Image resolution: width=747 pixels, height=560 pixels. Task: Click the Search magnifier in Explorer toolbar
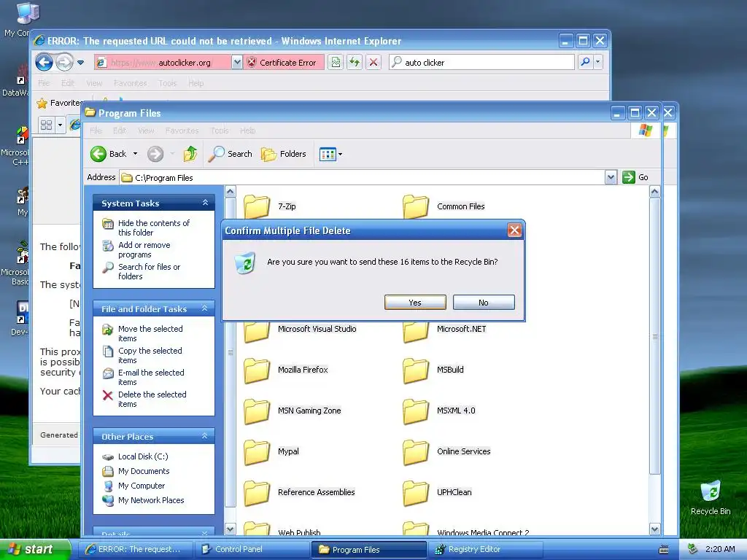pos(216,154)
